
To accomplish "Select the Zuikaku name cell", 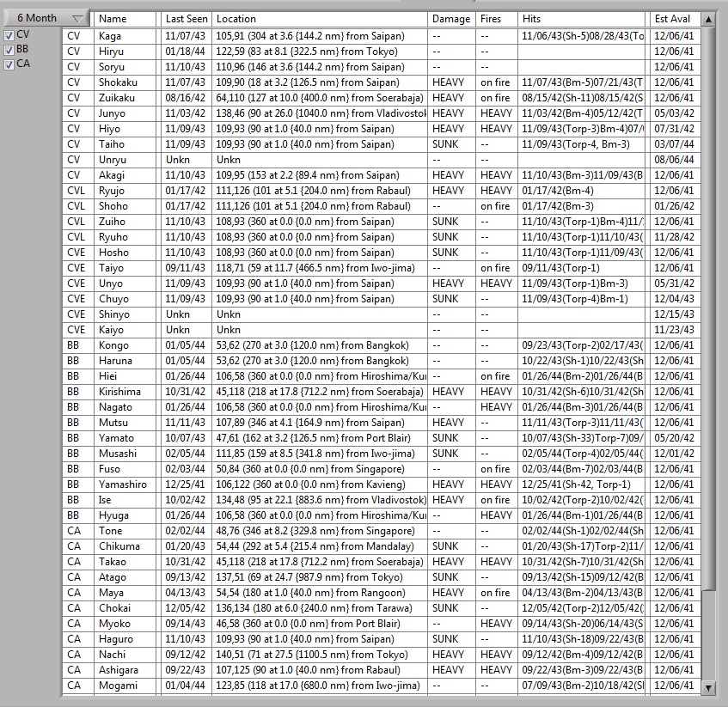I will tap(125, 98).
